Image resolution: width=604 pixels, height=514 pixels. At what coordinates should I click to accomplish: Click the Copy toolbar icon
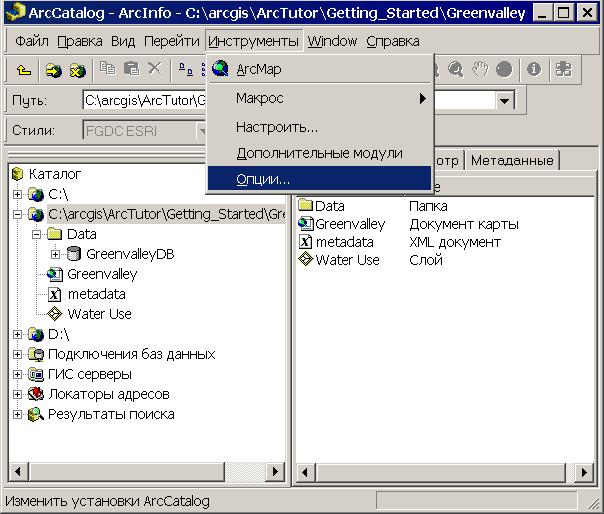[107, 69]
